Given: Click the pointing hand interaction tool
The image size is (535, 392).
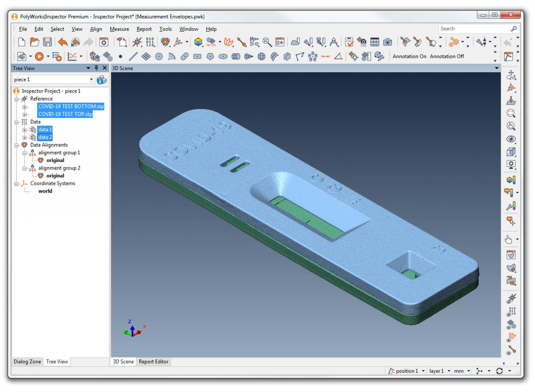Looking at the screenshot, I should tap(508, 239).
